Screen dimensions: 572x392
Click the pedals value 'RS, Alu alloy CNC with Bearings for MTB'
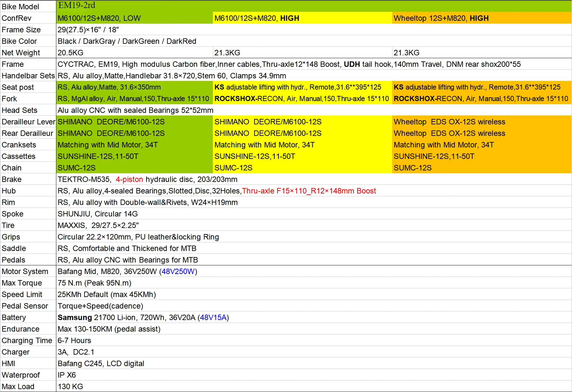(x=128, y=260)
